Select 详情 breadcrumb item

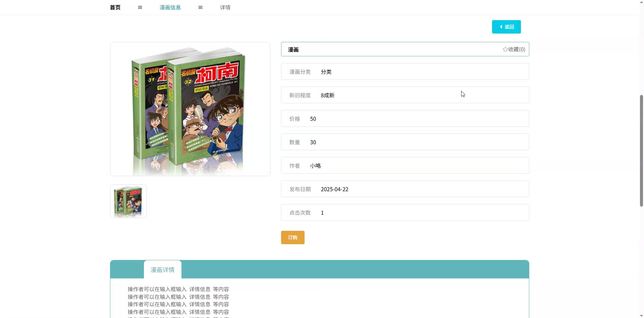pos(225,7)
